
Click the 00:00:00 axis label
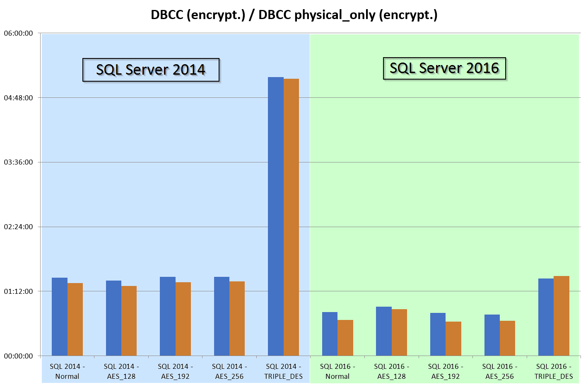point(18,356)
